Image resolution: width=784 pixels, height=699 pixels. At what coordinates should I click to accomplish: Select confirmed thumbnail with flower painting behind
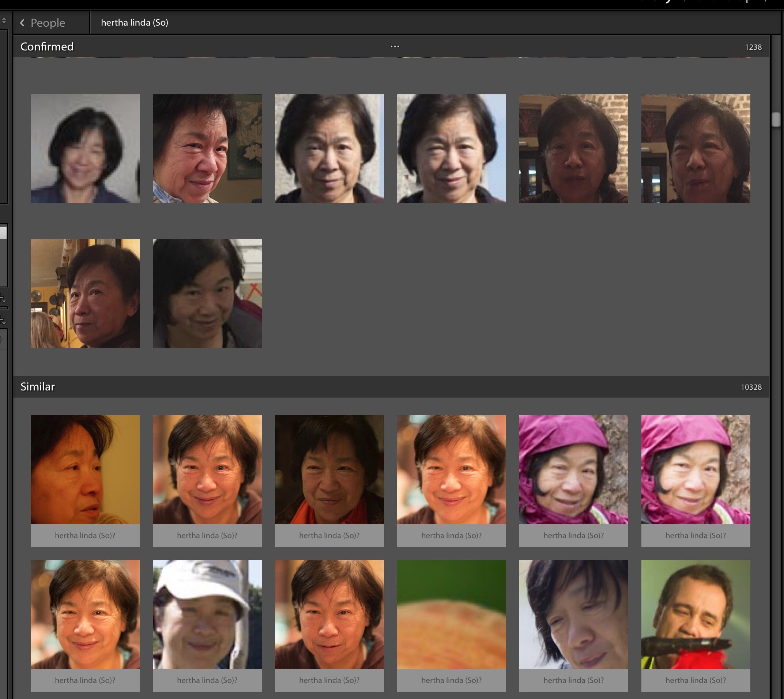coord(207,149)
